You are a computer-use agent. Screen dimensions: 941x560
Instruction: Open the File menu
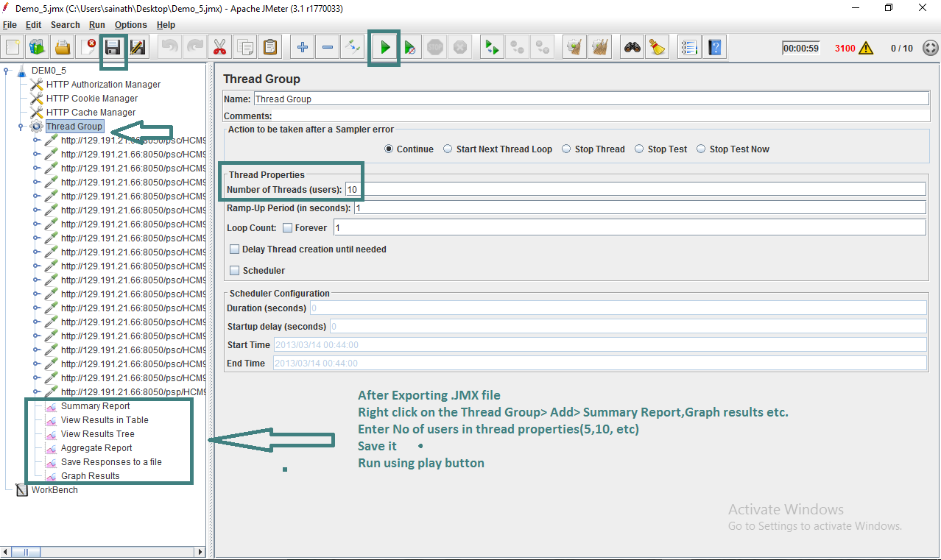coord(10,25)
